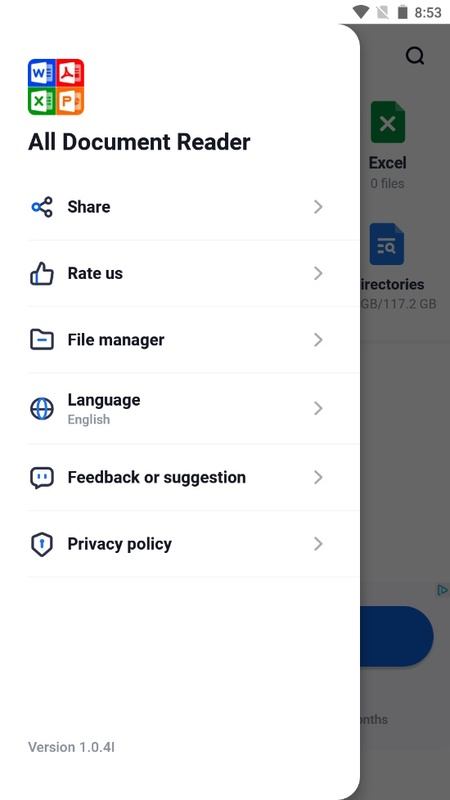Click the Version 1.0.4I text

tap(71, 747)
